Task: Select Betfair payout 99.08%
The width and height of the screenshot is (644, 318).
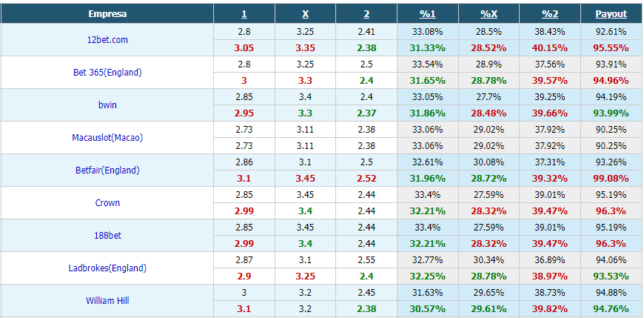Action: click(x=611, y=179)
